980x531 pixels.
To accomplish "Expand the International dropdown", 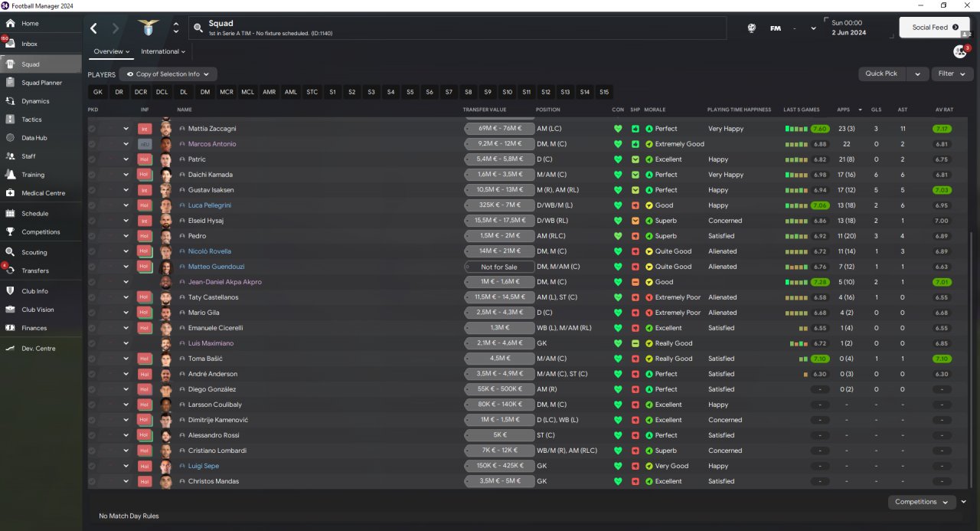I will (x=163, y=51).
